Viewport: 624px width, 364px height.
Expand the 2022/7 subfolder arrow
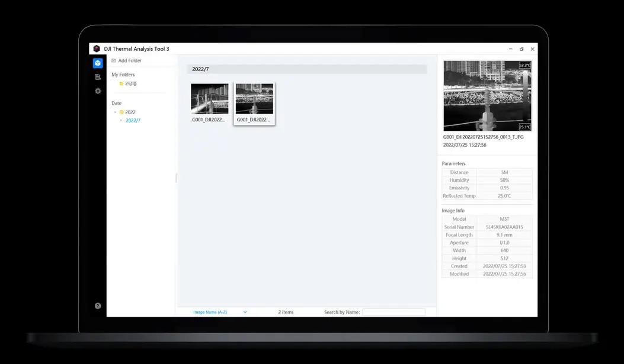[121, 121]
